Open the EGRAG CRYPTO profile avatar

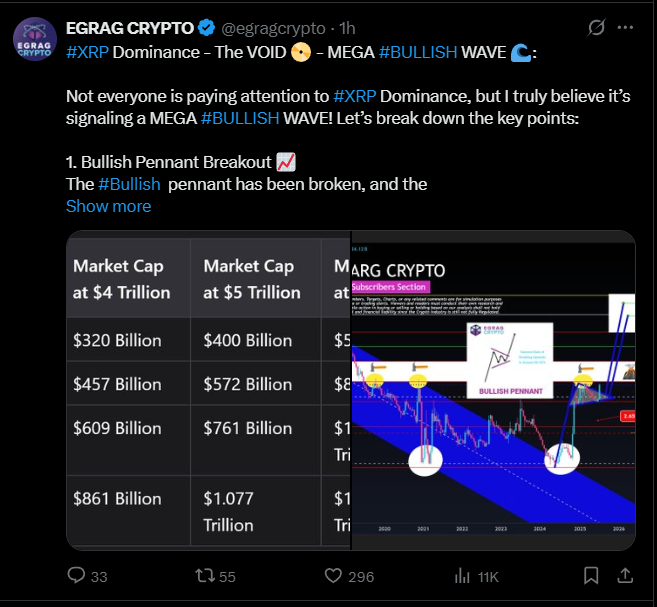coord(35,39)
